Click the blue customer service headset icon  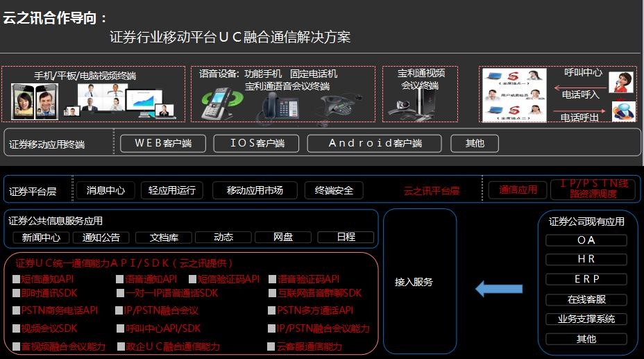(622, 110)
